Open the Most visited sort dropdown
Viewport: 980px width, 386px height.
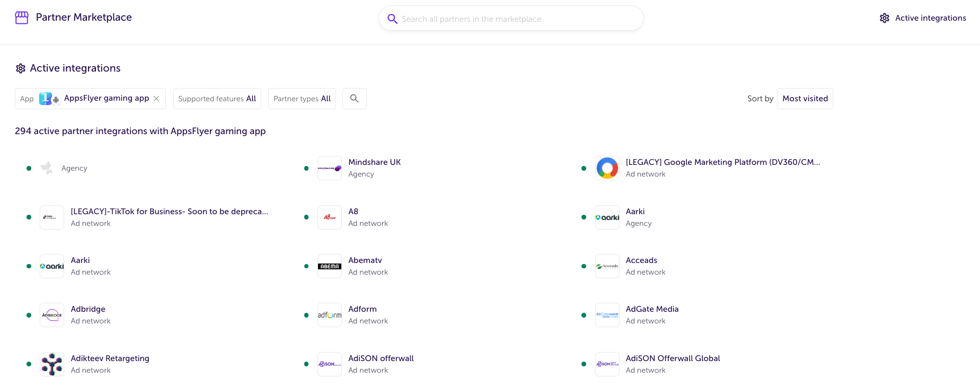point(805,99)
